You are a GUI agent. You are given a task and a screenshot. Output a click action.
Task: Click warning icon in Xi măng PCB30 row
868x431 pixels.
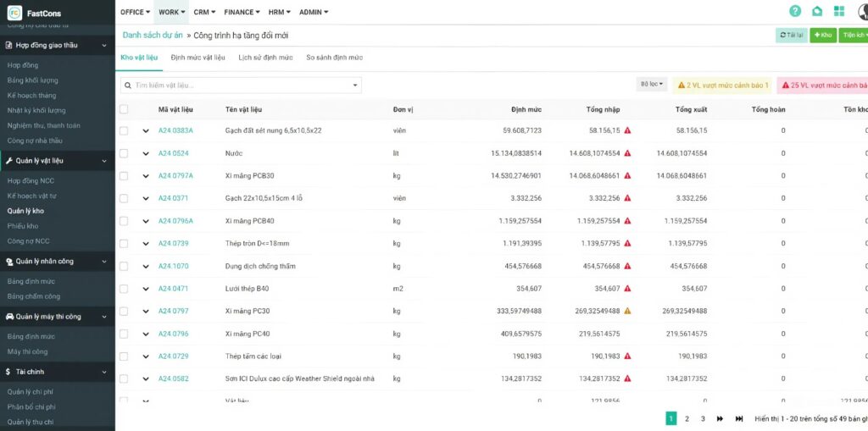pos(627,175)
